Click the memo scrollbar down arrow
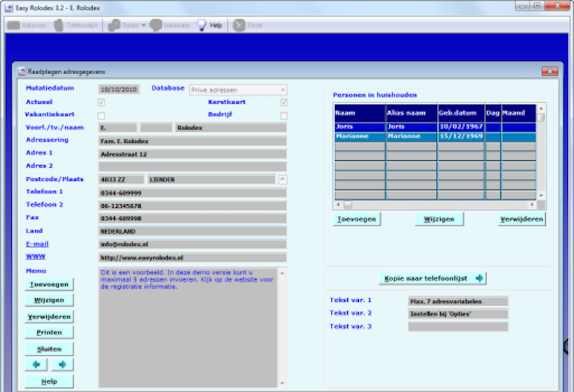Viewport: 574px width, 392px height. pyautogui.click(x=283, y=383)
